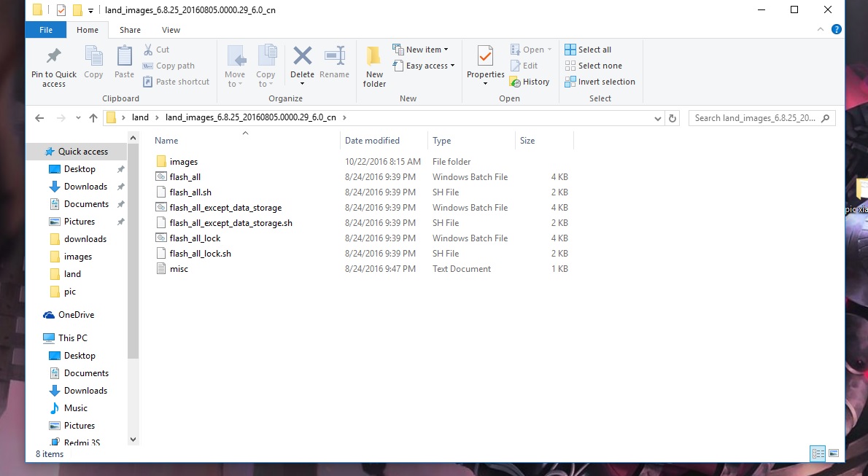This screenshot has height=476, width=868.
Task: Click the Edit command in Open group
Action: (524, 66)
